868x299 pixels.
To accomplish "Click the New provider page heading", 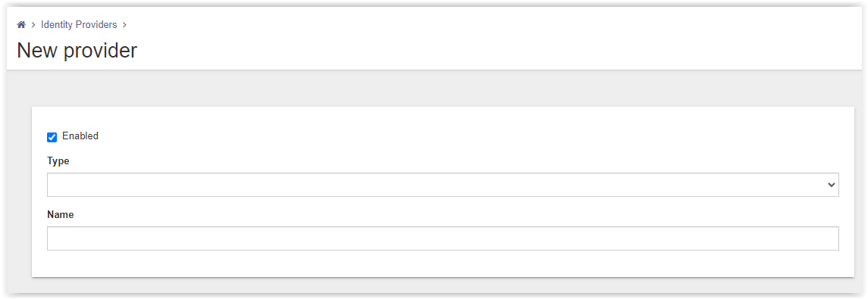I will coord(77,51).
